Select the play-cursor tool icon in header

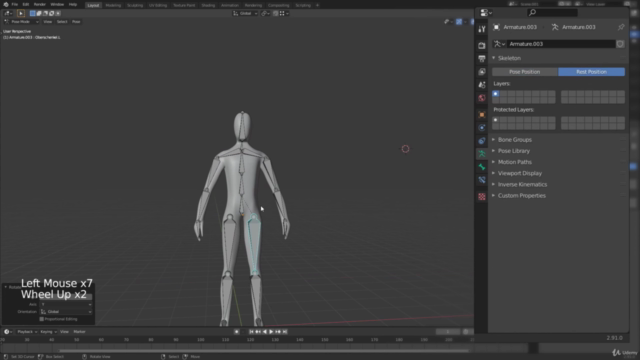21,13
